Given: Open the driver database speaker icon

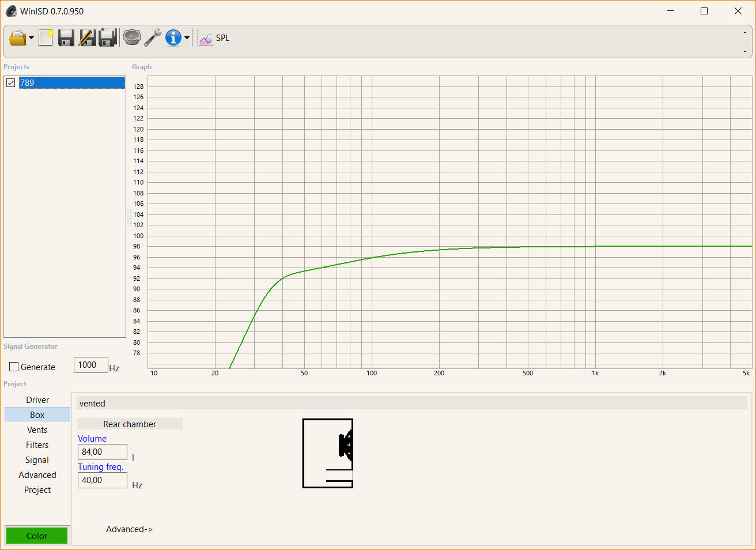Looking at the screenshot, I should [132, 38].
